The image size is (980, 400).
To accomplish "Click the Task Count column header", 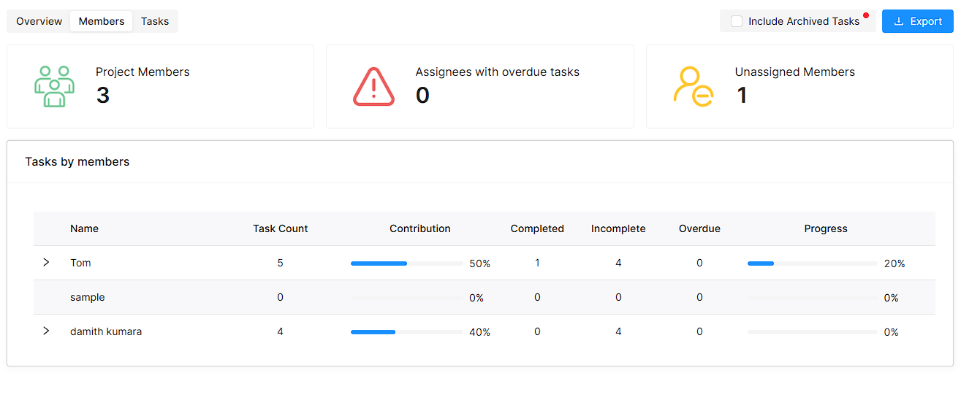I will tap(280, 228).
